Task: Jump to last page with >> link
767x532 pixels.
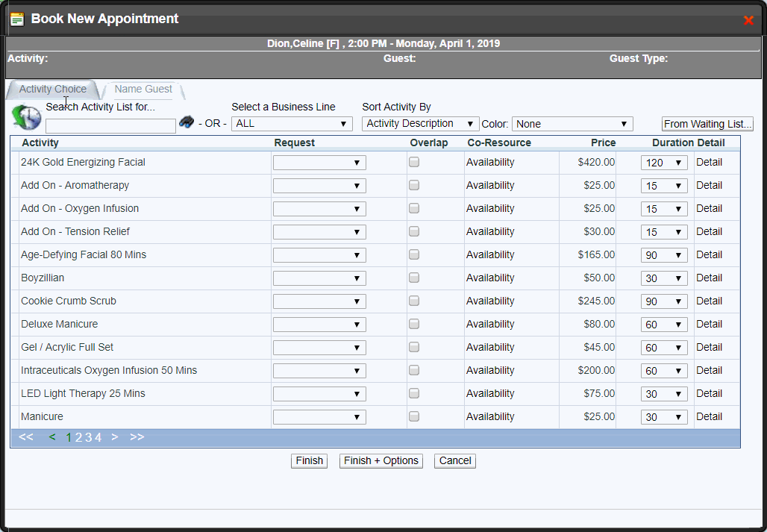Action: 137,437
